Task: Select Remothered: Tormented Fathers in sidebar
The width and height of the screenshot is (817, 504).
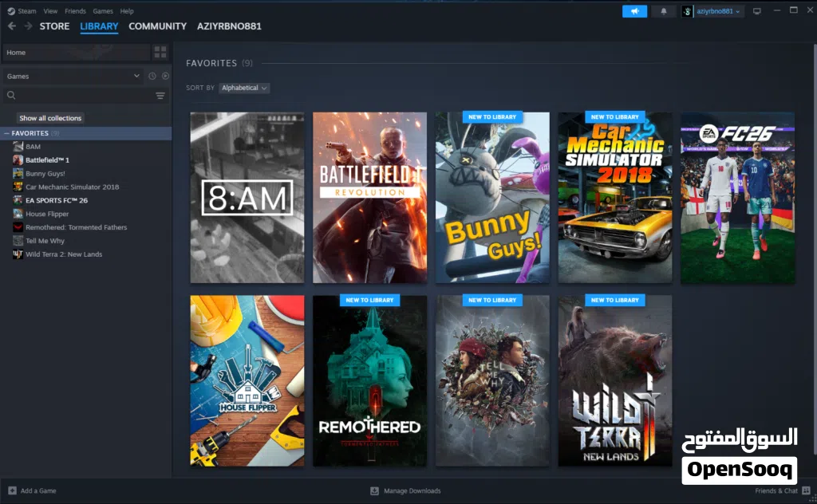Action: tap(76, 227)
